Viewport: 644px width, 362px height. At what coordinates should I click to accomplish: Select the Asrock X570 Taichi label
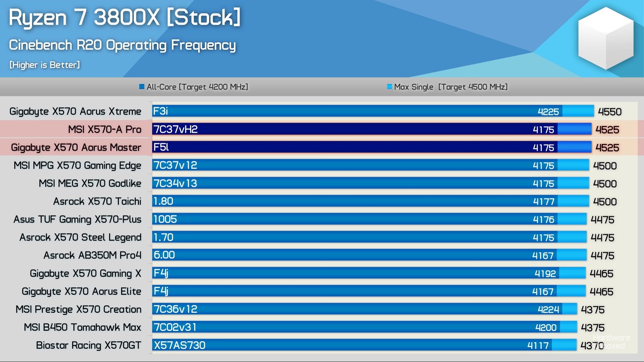click(97, 201)
